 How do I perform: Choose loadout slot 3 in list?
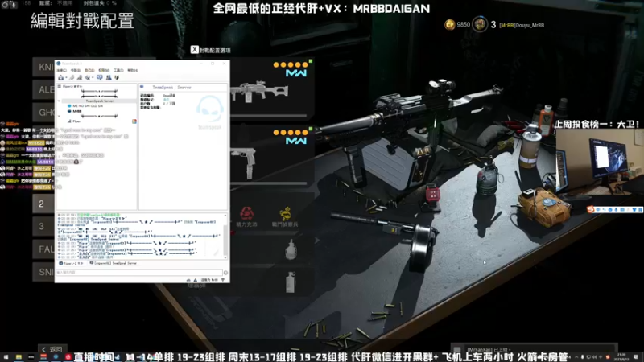(43, 226)
